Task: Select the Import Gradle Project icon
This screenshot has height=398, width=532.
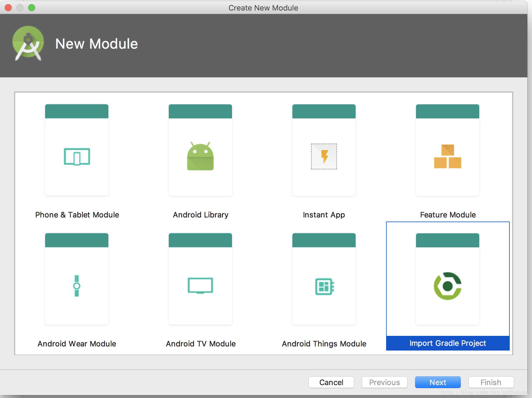Action: (448, 286)
